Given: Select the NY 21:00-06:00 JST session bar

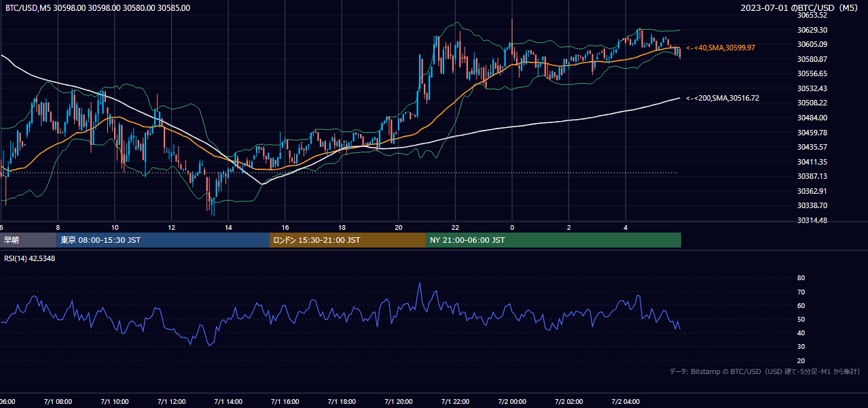Looking at the screenshot, I should pyautogui.click(x=554, y=240).
